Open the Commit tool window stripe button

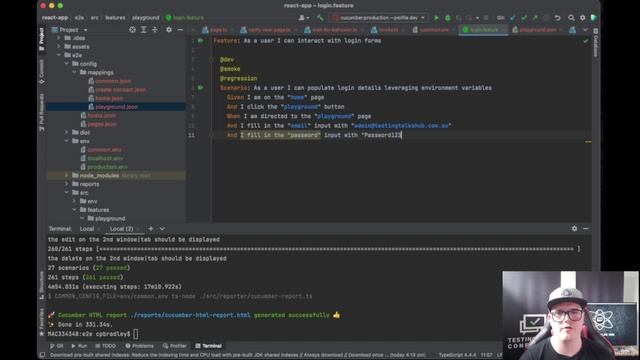coord(42,72)
